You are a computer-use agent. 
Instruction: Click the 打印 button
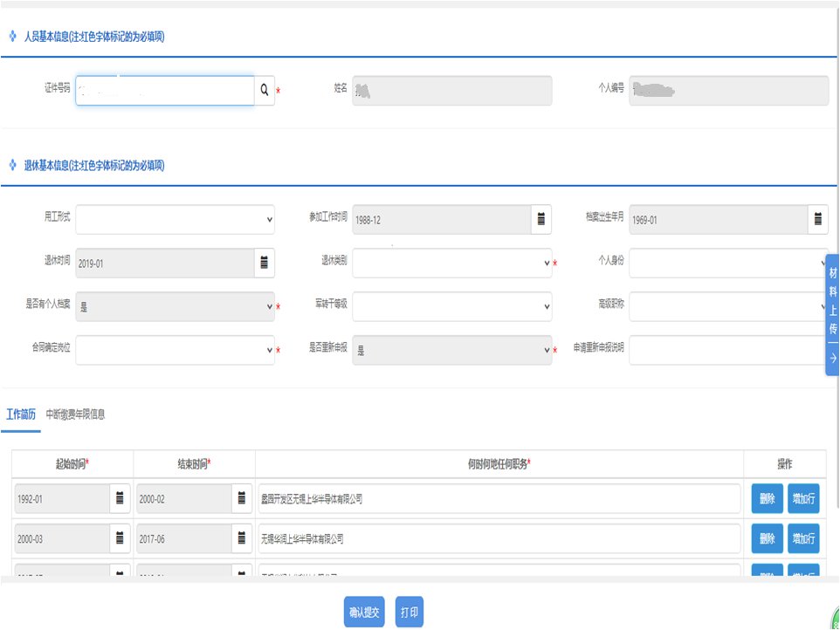pyautogui.click(x=409, y=613)
